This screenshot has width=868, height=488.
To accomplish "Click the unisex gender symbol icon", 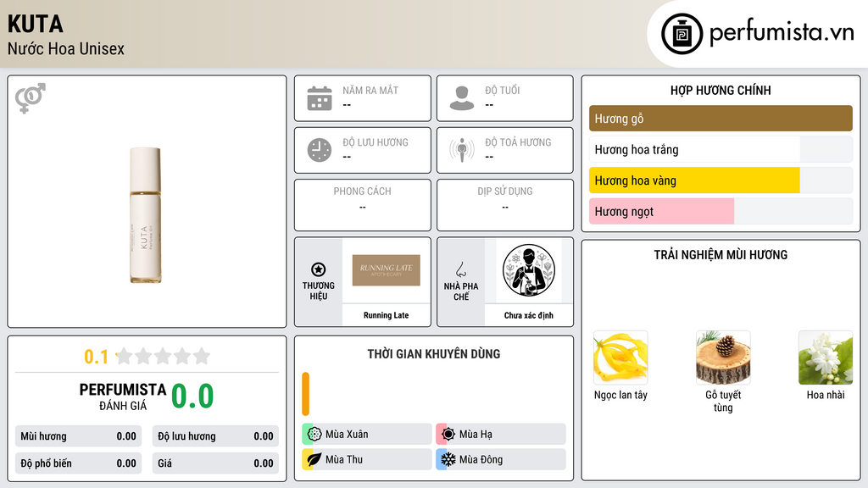I will [31, 98].
